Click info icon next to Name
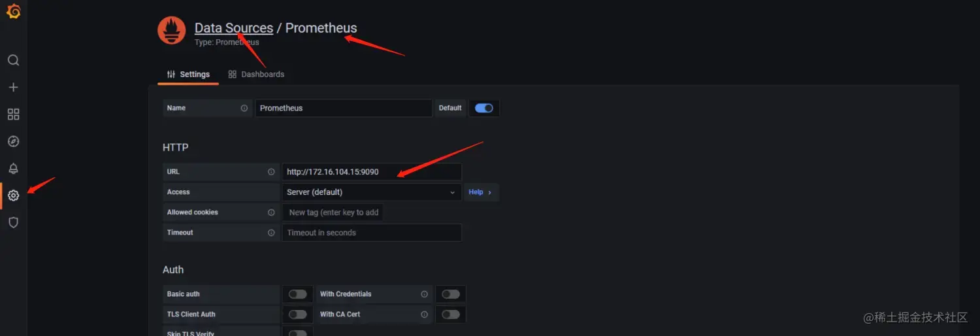 [x=244, y=109]
